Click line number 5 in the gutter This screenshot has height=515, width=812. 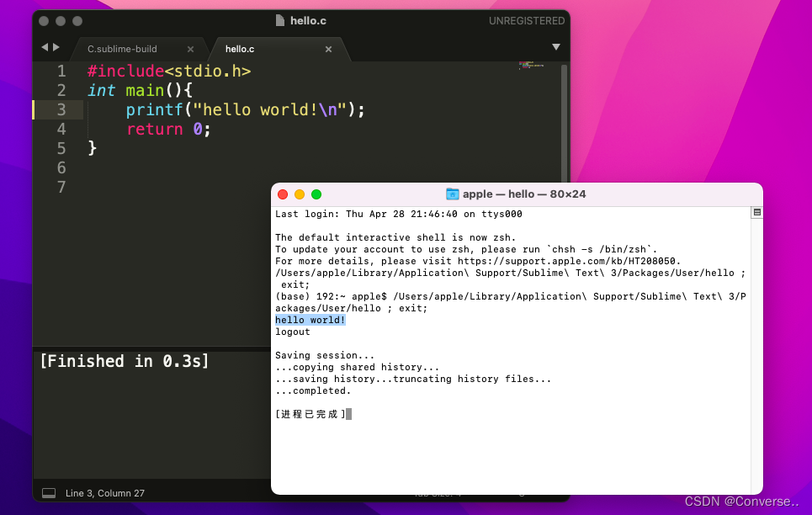coord(61,148)
